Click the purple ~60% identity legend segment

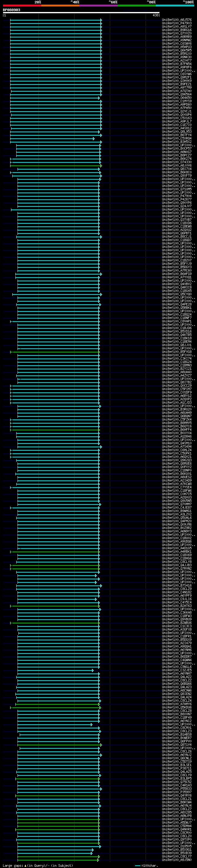(98, 6)
